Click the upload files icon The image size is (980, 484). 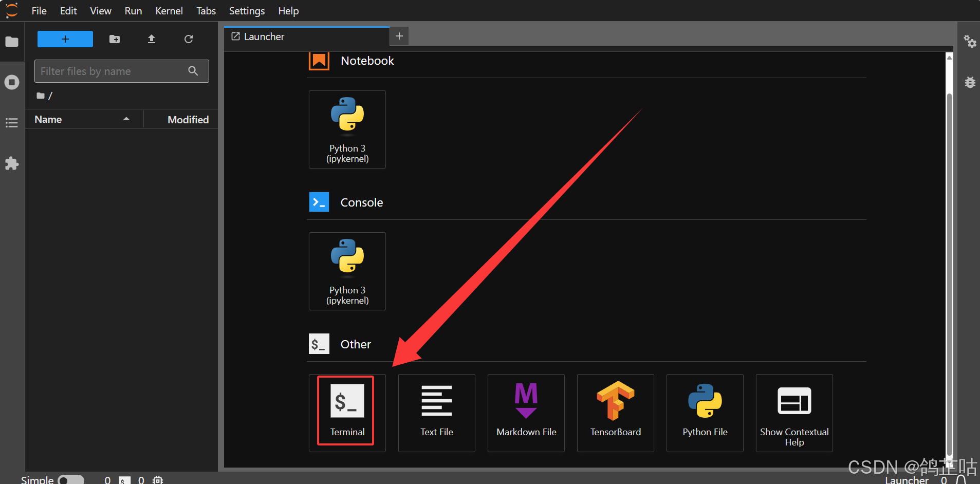[152, 39]
